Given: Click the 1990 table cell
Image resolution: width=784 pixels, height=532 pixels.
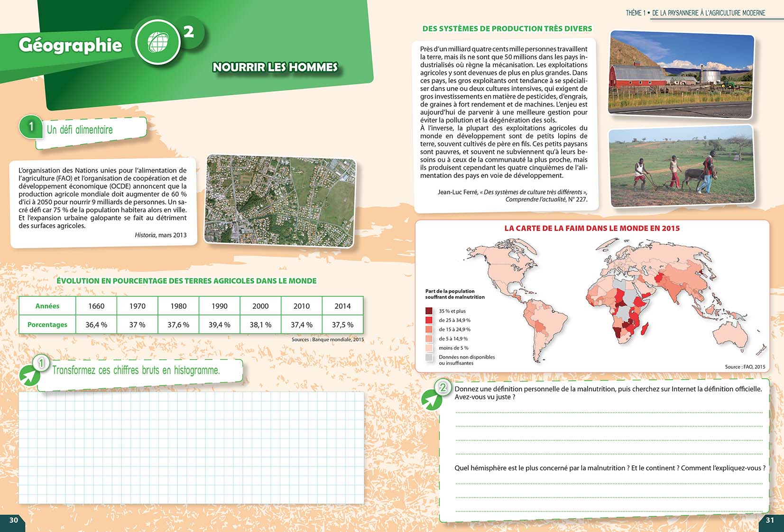Looking at the screenshot, I should click(x=220, y=306).
